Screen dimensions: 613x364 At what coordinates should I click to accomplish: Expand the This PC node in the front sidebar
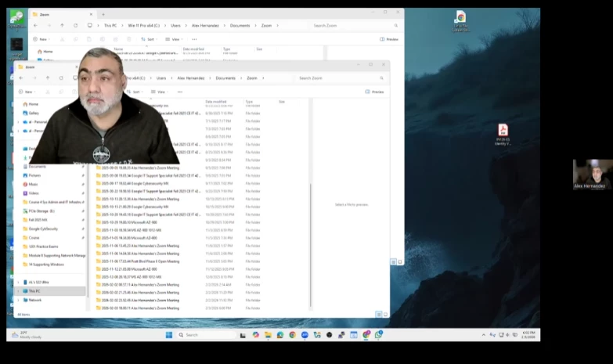click(x=18, y=291)
